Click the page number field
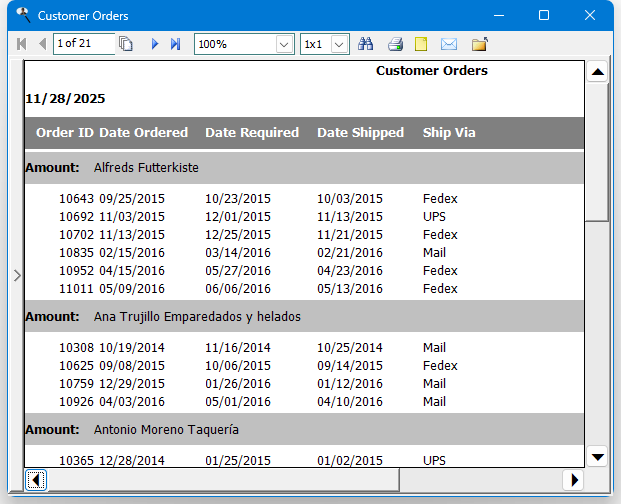The image size is (621, 504). click(83, 44)
